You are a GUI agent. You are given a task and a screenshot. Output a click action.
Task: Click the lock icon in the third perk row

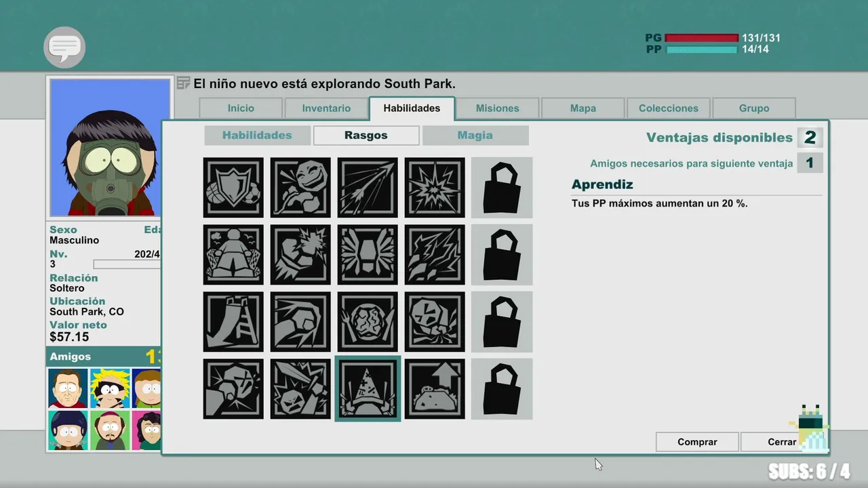tap(502, 322)
